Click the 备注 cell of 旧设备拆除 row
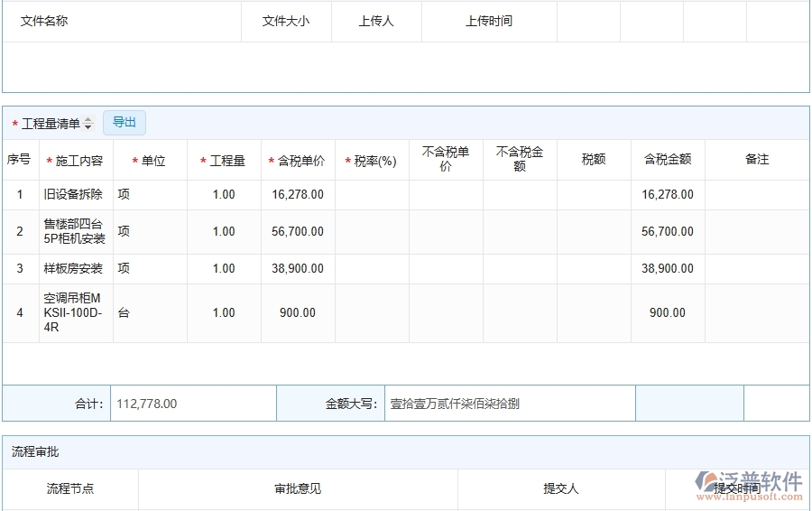812x511 pixels. coord(756,194)
